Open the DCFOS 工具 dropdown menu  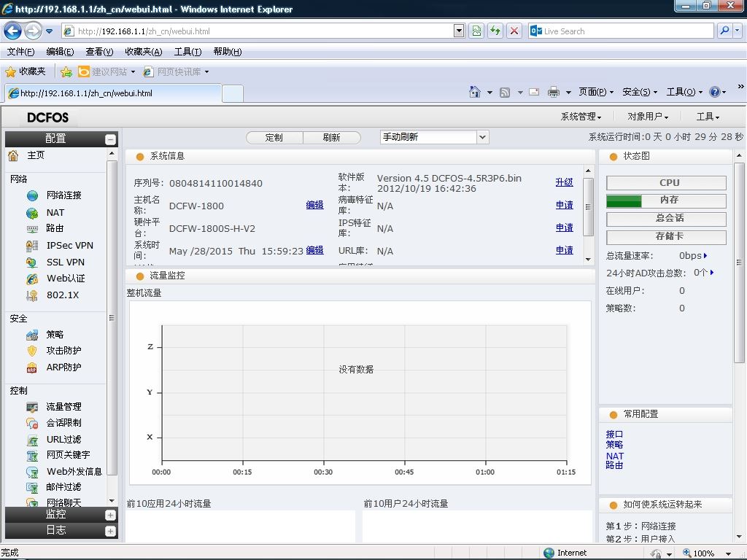[x=708, y=117]
